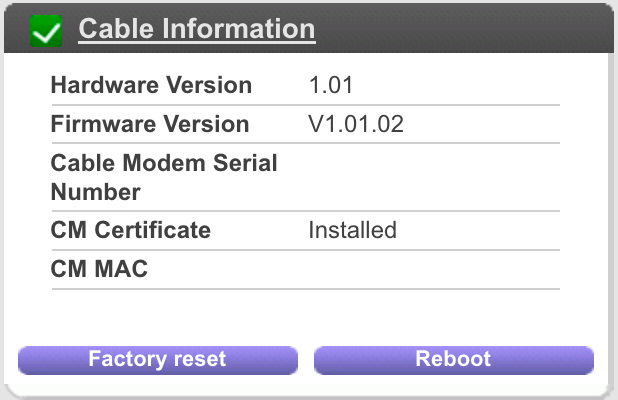
Task: Select the Cable Modem Serial Number label
Action: click(x=164, y=177)
